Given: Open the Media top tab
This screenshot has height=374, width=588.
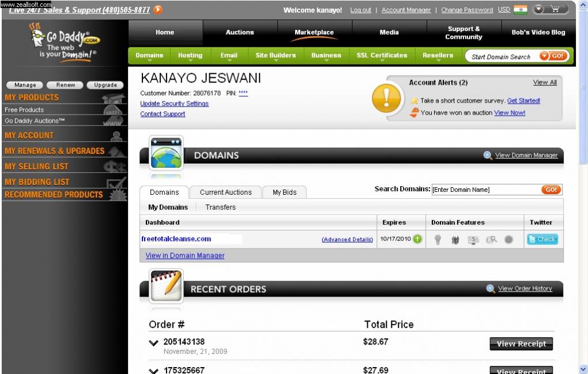Looking at the screenshot, I should 389,33.
